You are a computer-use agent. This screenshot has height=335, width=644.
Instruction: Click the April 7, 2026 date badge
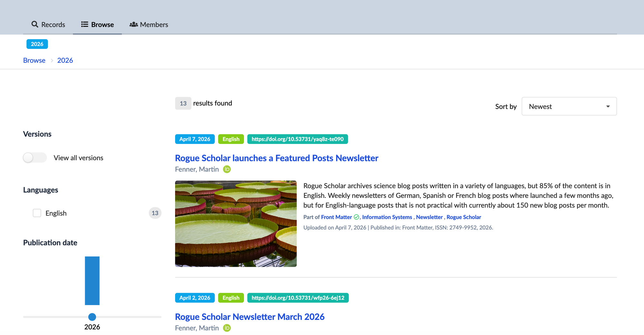tap(195, 139)
